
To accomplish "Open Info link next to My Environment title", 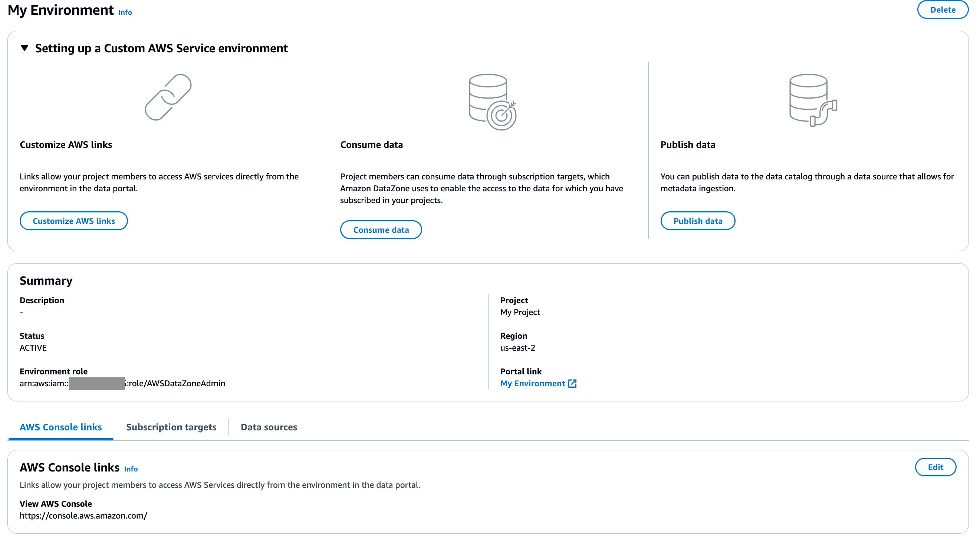I will coord(125,12).
